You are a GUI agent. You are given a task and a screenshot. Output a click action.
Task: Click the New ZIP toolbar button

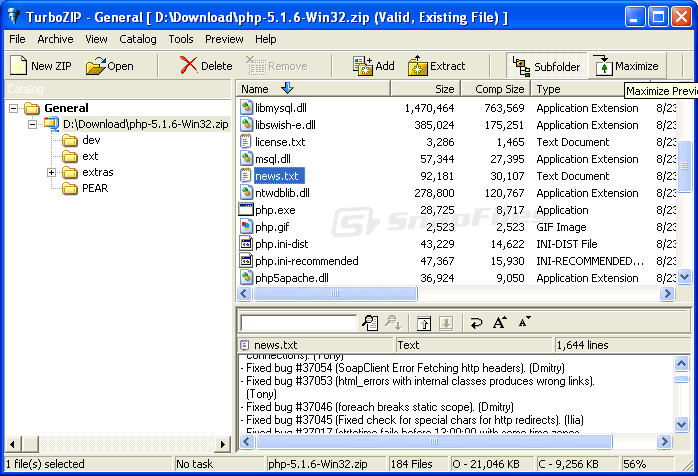point(41,66)
